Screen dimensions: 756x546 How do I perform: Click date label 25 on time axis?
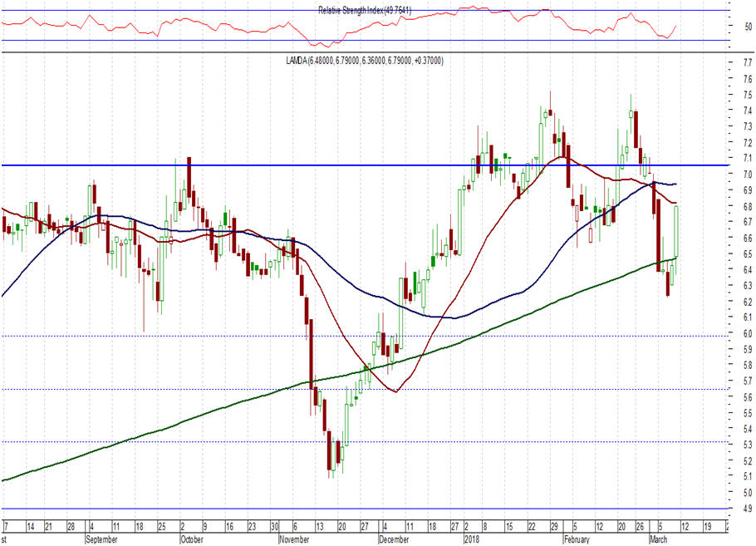(x=161, y=527)
